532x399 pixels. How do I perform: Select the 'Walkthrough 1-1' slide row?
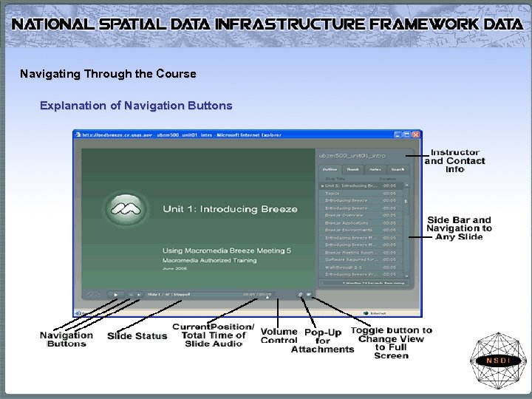(x=361, y=267)
